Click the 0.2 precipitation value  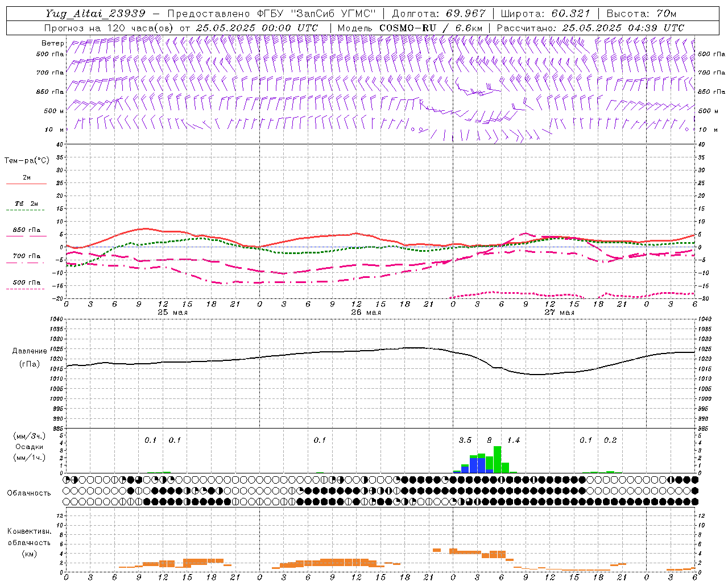click(x=610, y=440)
